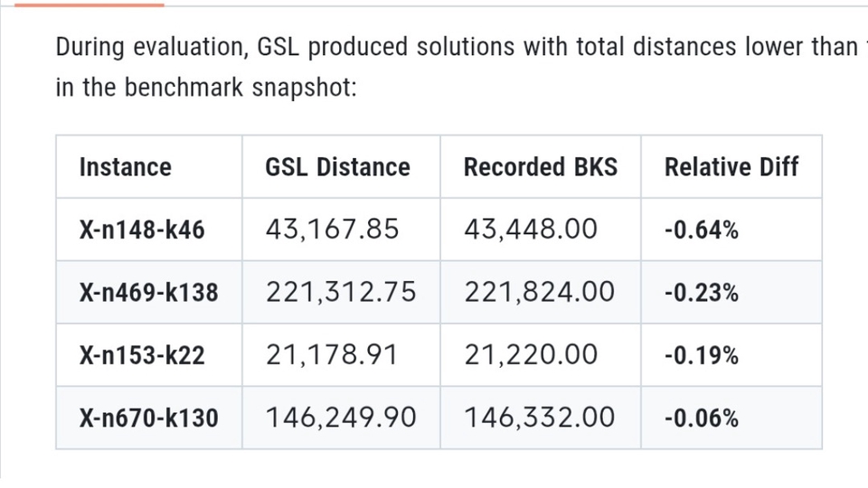868x488 pixels.
Task: Click the 43,167.85 GSL distance value
Action: (332, 230)
